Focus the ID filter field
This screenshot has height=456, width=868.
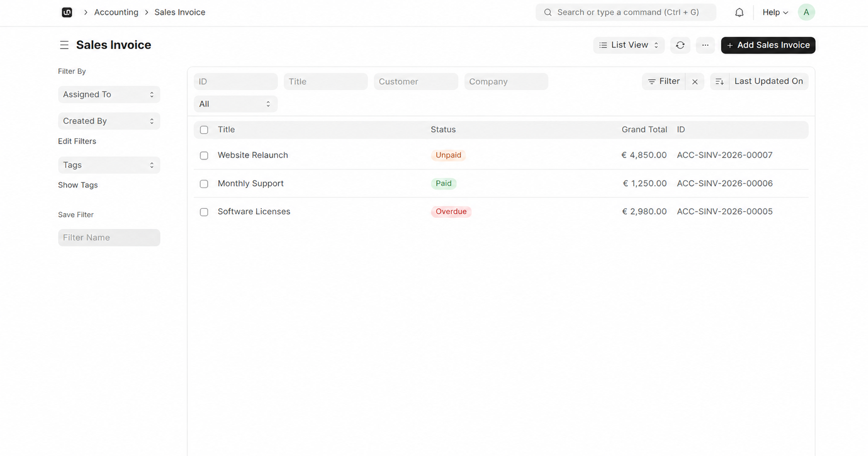point(235,81)
